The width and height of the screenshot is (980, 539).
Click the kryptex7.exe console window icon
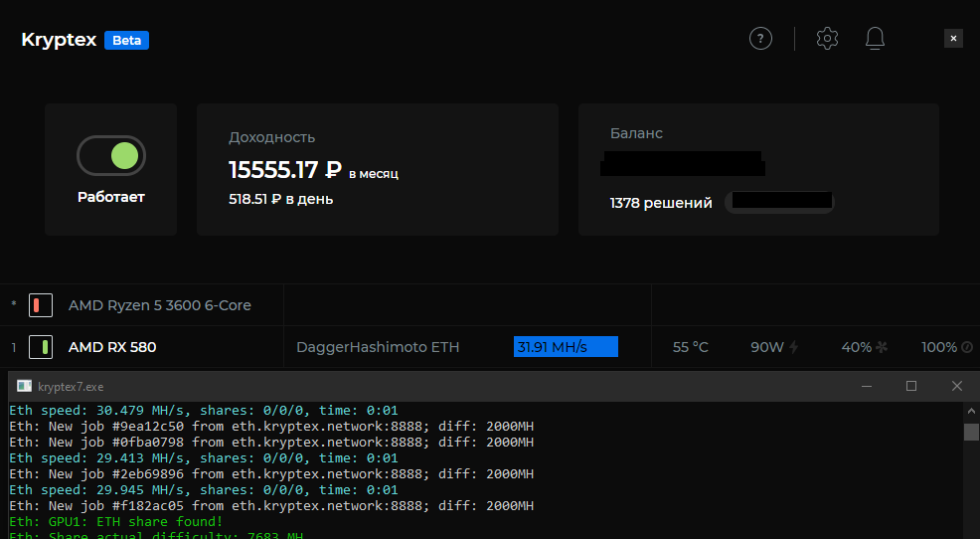click(24, 386)
